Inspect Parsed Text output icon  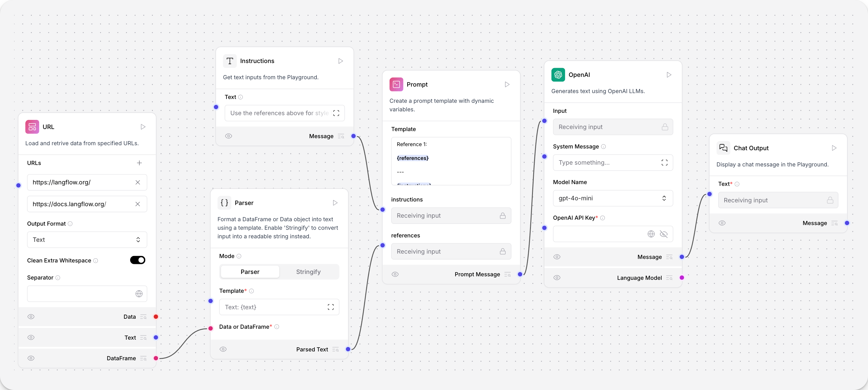(335, 350)
